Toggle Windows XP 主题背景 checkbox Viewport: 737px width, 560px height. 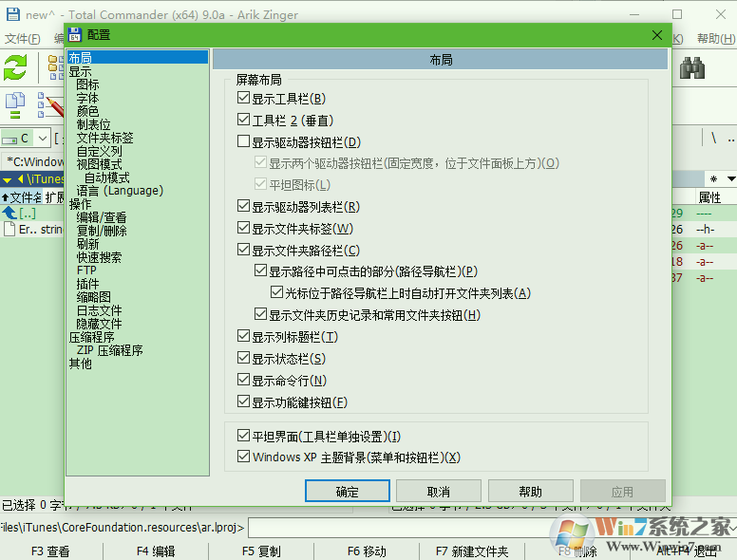point(243,457)
